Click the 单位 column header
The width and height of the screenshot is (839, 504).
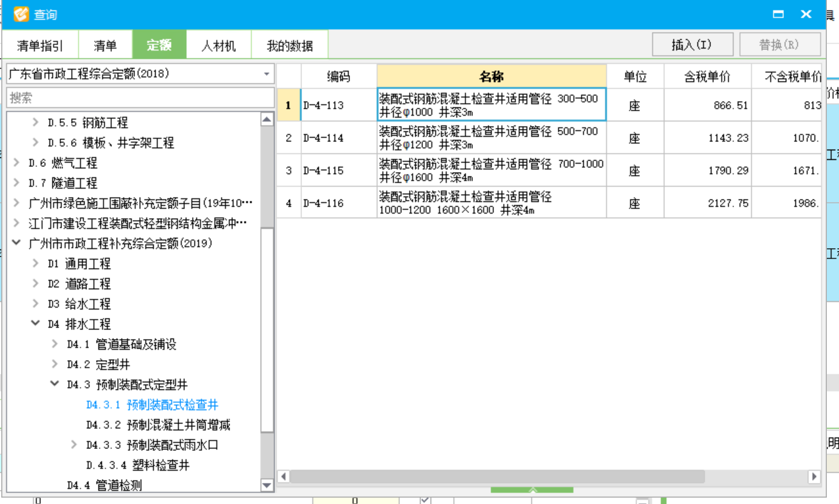click(635, 77)
